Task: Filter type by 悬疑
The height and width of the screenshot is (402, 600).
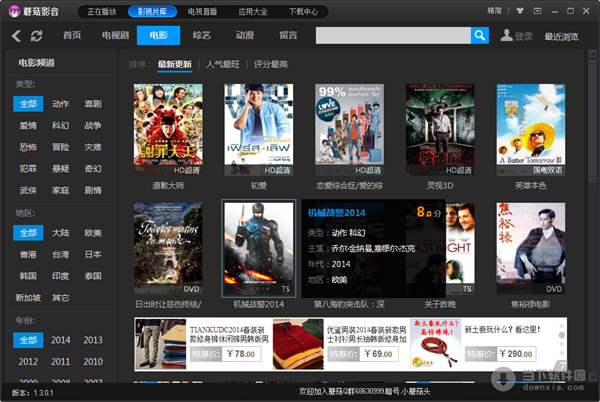Action: [60, 169]
